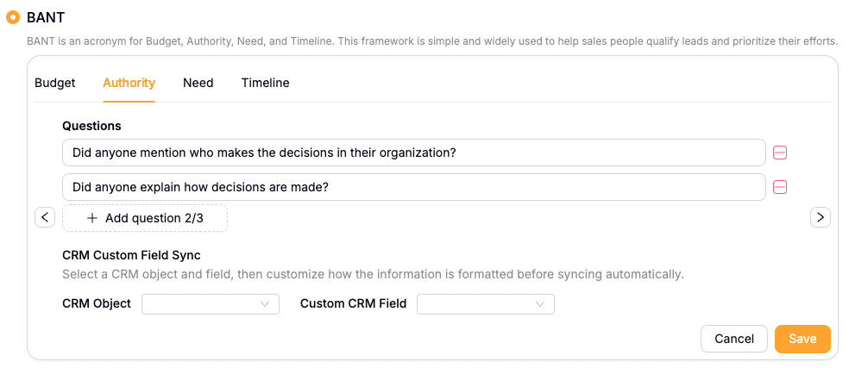
Task: Remove the 'who makes the decisions' question
Action: click(x=780, y=153)
